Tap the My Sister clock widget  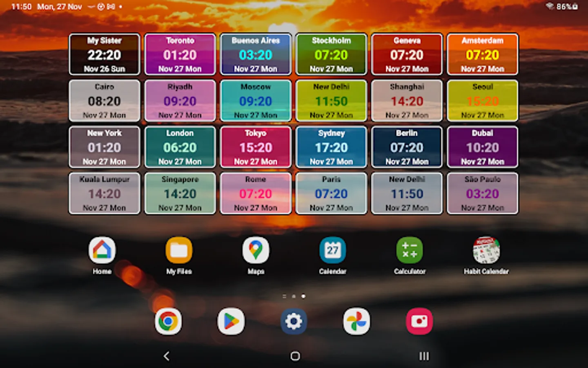(104, 54)
